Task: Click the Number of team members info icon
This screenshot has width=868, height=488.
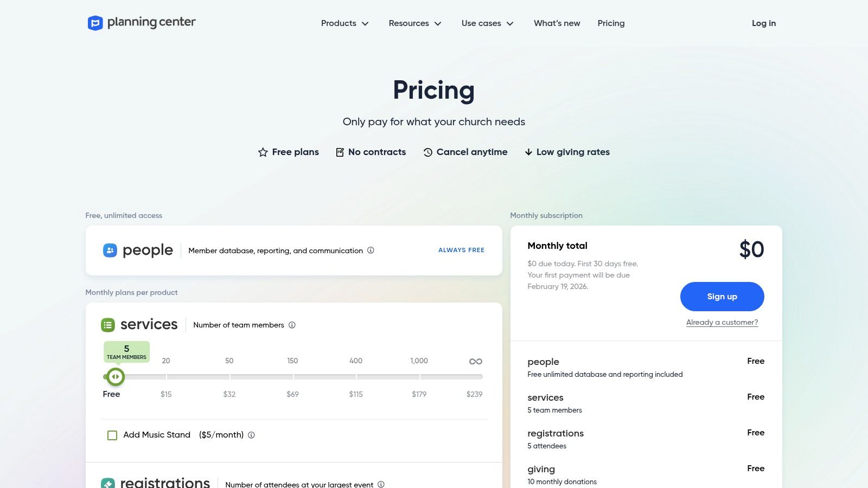Action: (x=292, y=325)
